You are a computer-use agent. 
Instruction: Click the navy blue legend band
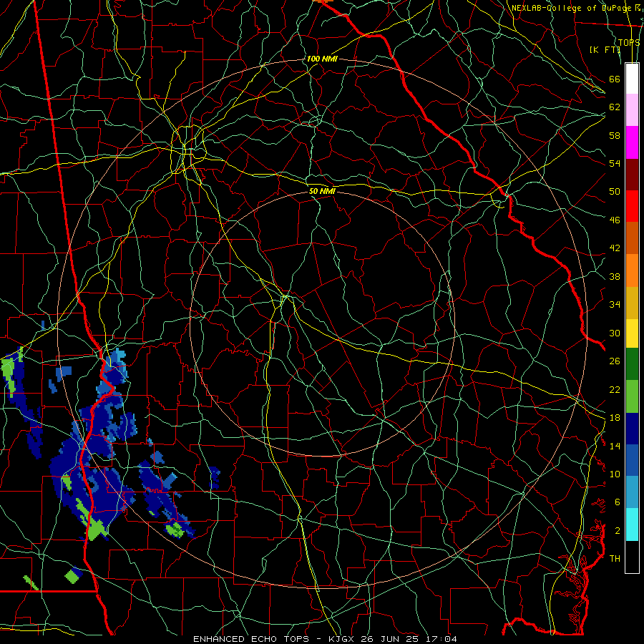coord(632,429)
